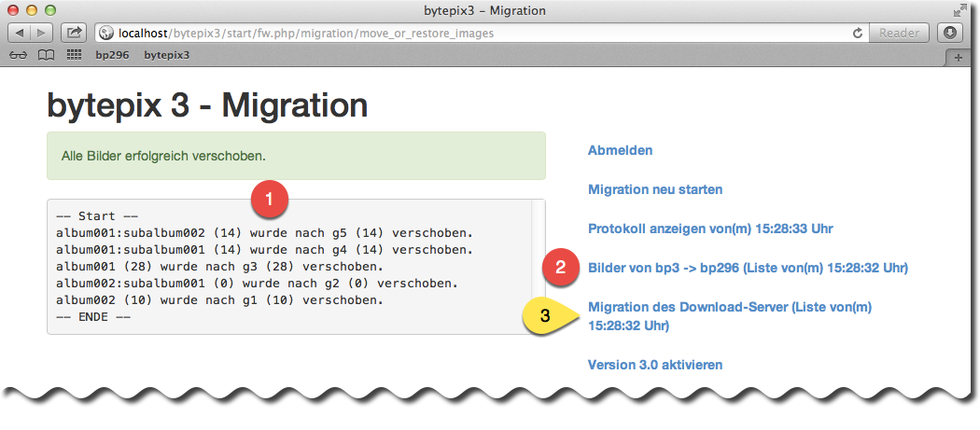Click the log box scrollbar track

click(538, 267)
